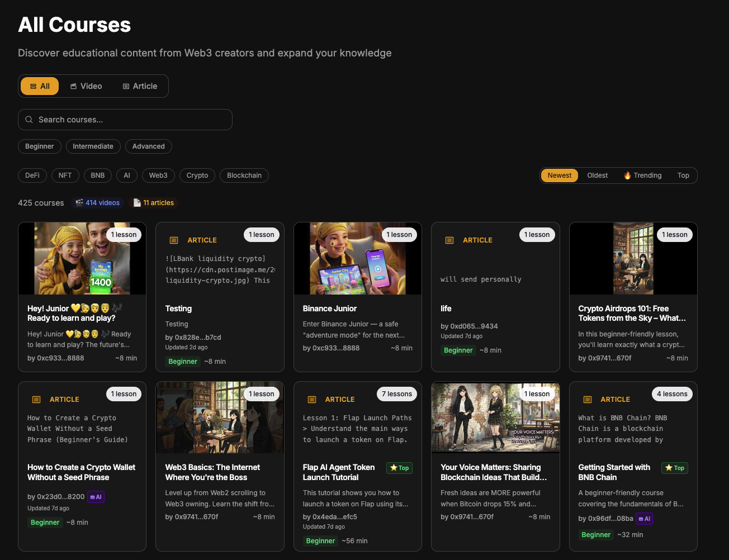
Task: Click the Article tab page icon
Action: (126, 86)
